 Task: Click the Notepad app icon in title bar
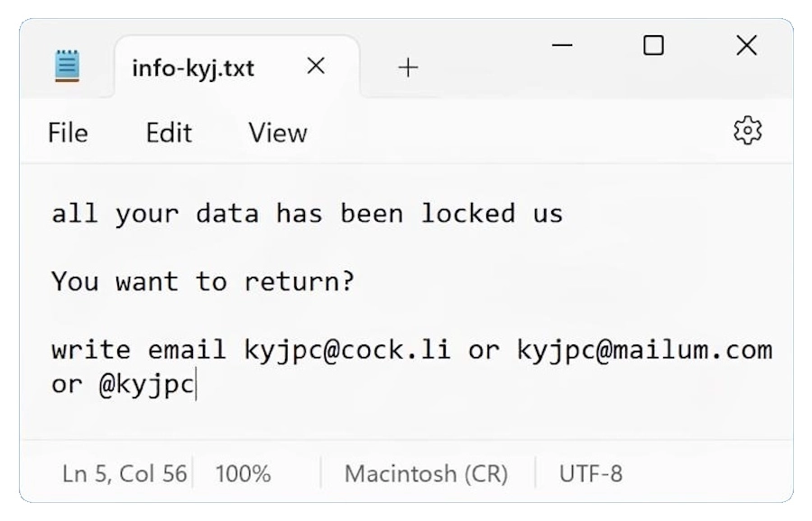(67, 67)
